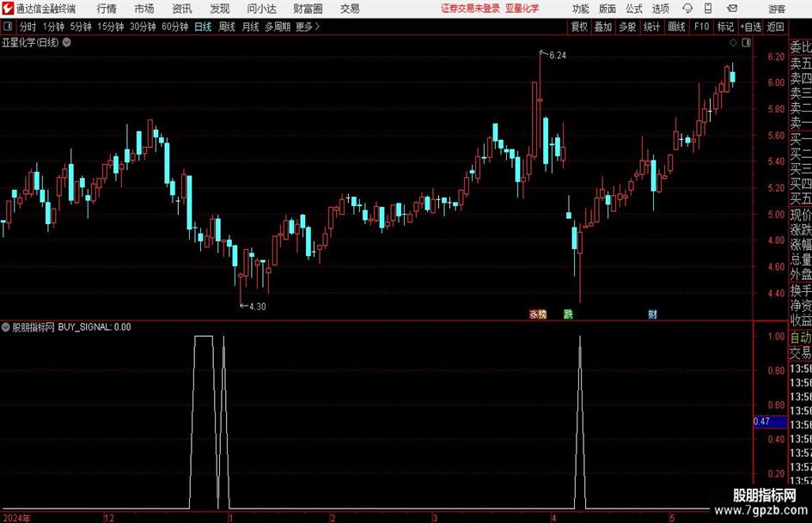This screenshot has width=812, height=523.
Task: Open the 多周期 multi-period view
Action: 278,27
